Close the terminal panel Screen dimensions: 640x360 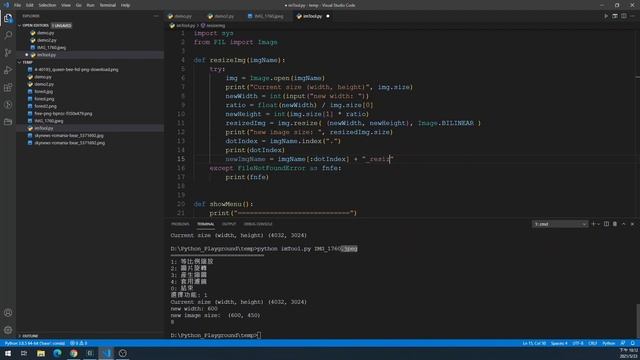point(632,224)
